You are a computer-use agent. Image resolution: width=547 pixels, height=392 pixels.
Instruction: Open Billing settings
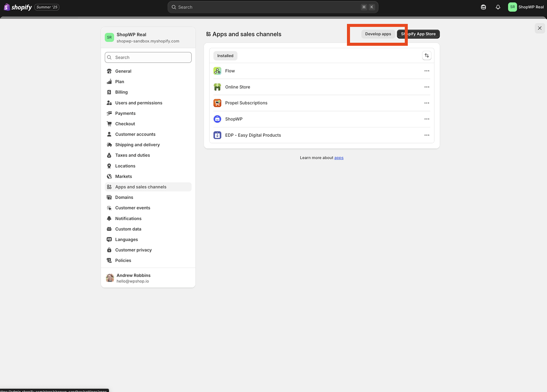tap(148, 92)
